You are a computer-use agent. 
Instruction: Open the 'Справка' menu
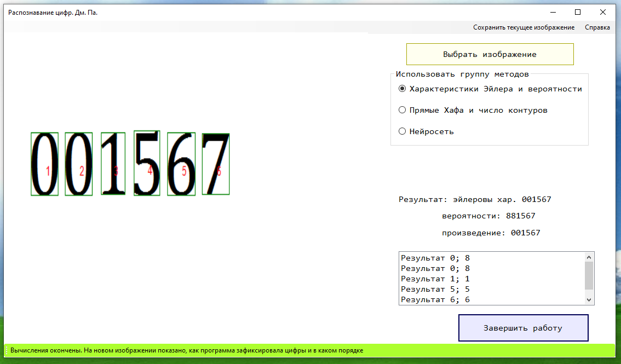click(597, 27)
